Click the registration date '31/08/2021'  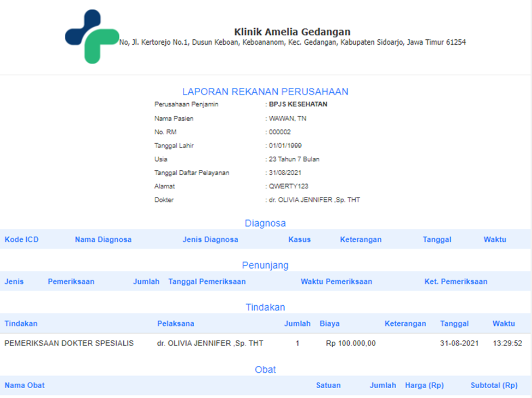coord(285,173)
